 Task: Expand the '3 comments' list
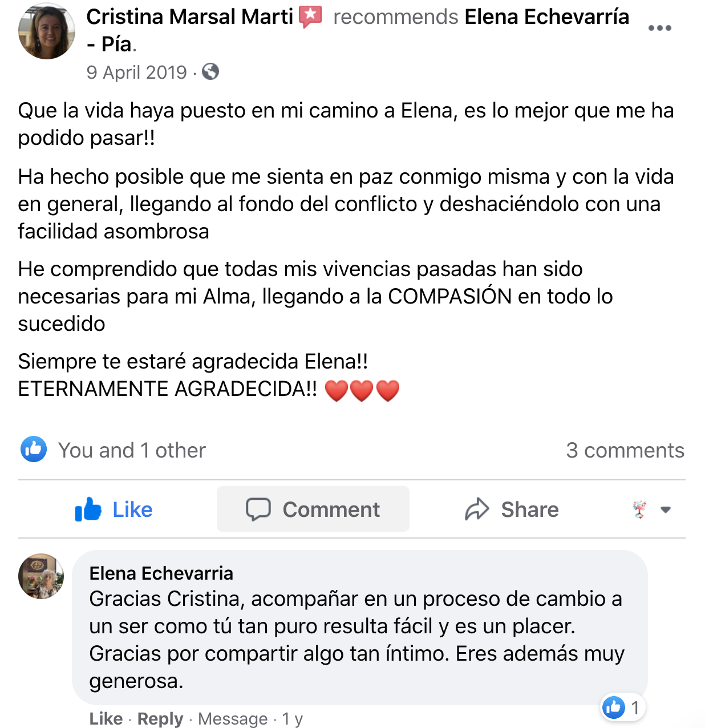(625, 450)
